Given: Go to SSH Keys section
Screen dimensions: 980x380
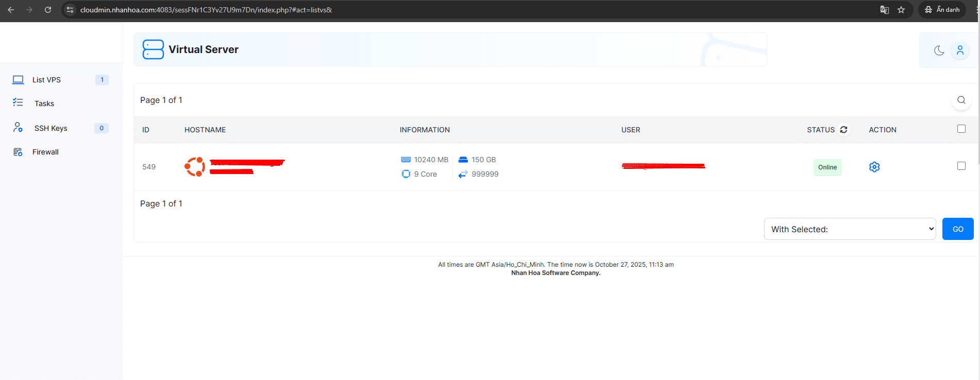Looking at the screenshot, I should pos(50,128).
